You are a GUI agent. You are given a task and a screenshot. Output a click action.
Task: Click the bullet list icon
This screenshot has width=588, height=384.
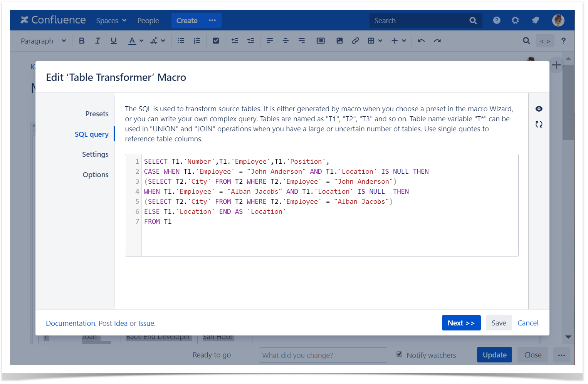(181, 41)
